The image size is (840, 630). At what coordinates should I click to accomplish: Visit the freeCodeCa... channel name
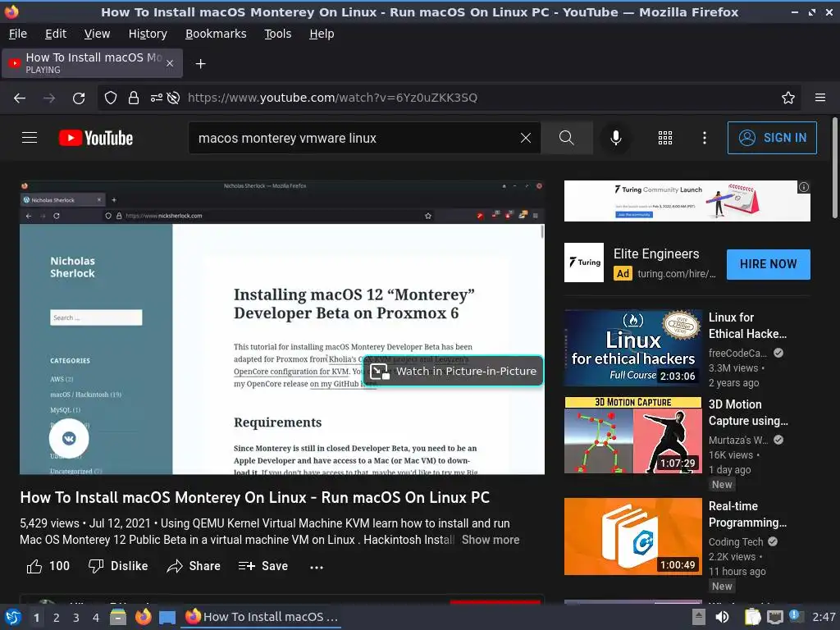tap(737, 353)
